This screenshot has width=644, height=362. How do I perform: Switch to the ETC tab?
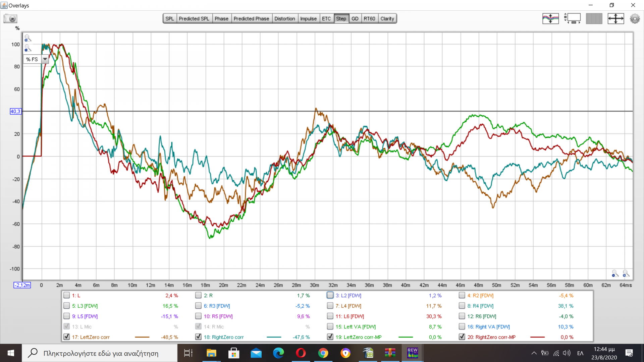326,19
